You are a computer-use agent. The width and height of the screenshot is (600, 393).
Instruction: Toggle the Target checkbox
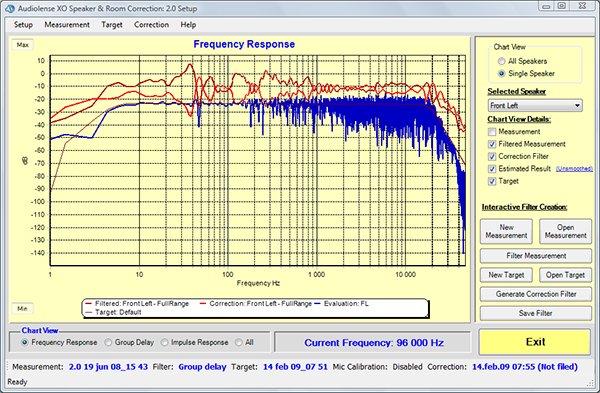492,181
